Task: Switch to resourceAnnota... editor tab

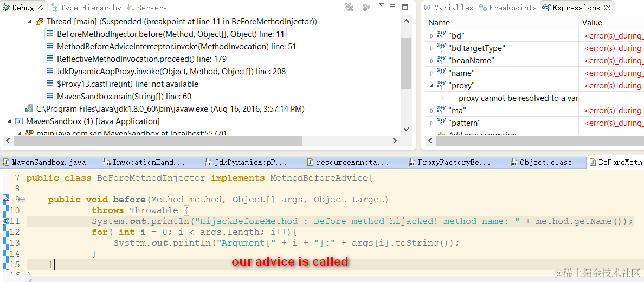Action: click(348, 162)
